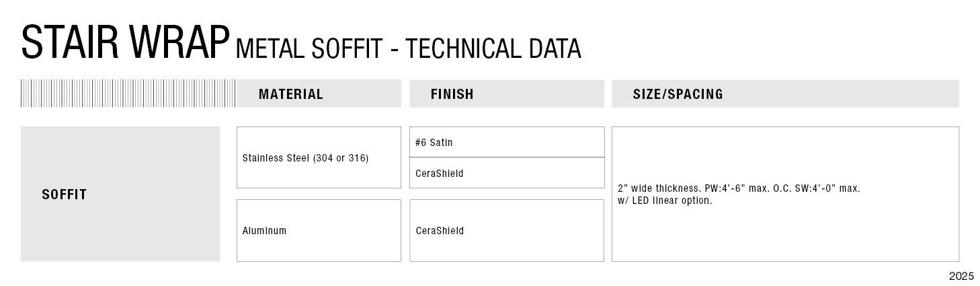Click the "w/ LED linear option" line
This screenshot has height=286, width=980.
(x=664, y=201)
